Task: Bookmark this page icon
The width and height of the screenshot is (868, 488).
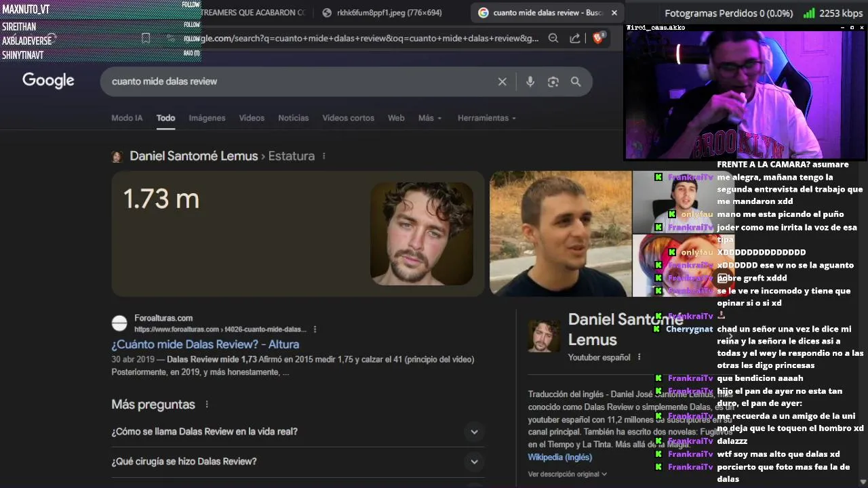Action: 146,39
